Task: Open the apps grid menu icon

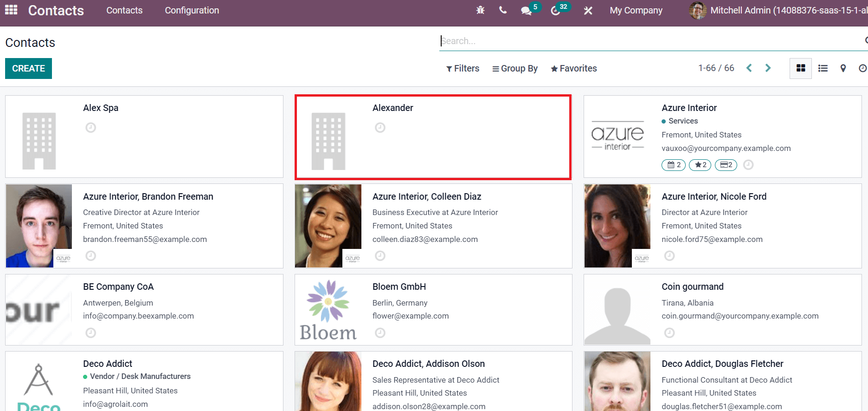Action: 11,10
